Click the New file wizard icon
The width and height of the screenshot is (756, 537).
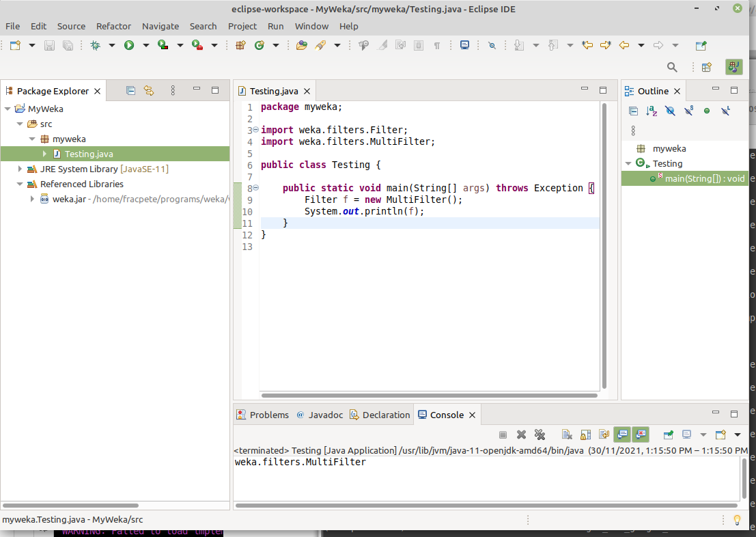coord(16,45)
